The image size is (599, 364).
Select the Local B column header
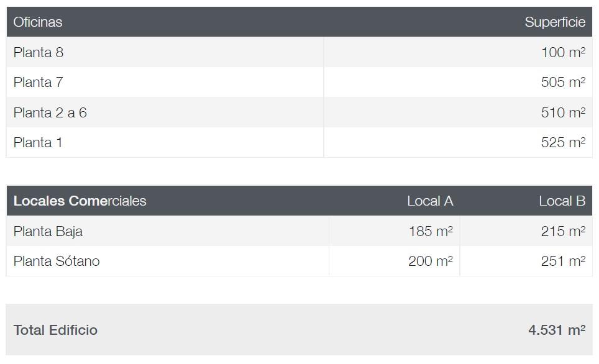562,201
